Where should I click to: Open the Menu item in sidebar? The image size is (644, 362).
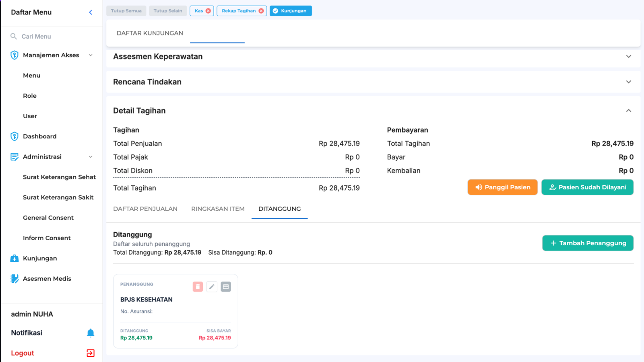[32, 76]
